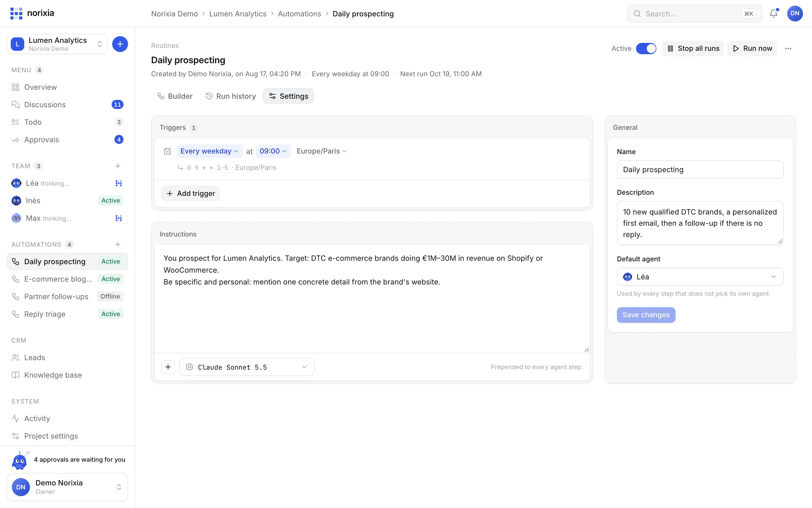Add a team member with TEAM plus icon
812x508 pixels.
pyautogui.click(x=118, y=166)
